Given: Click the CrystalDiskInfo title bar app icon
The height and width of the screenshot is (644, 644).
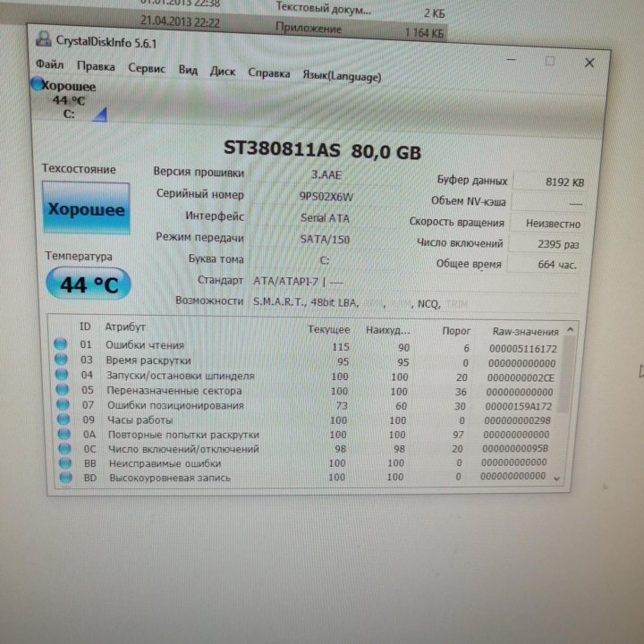Looking at the screenshot, I should click(x=43, y=41).
